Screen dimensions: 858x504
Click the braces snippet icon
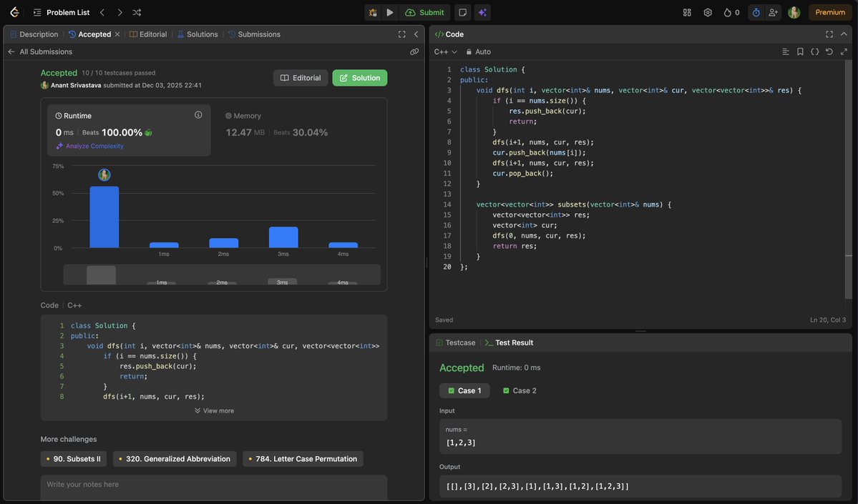(x=815, y=51)
